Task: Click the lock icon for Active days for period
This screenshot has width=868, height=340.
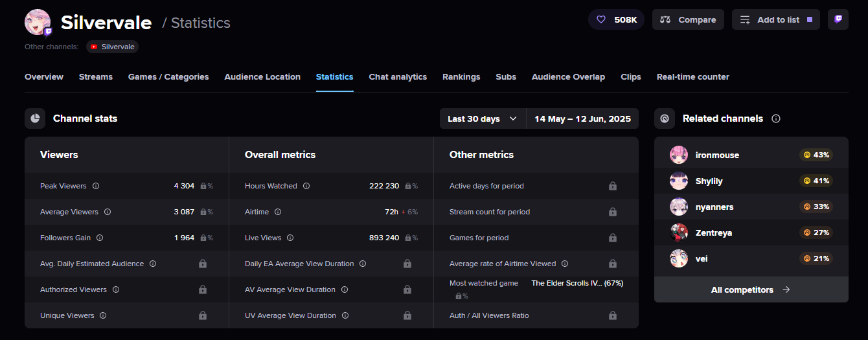Action: [x=612, y=186]
